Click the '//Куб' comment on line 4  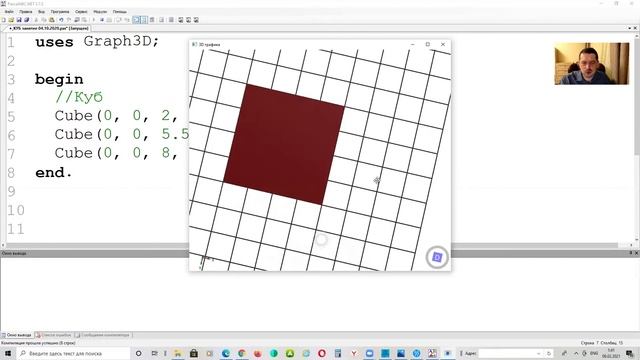(x=79, y=98)
